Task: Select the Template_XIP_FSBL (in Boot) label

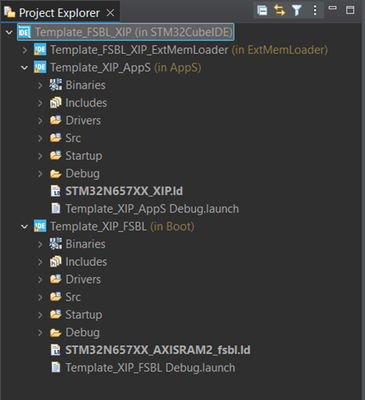Action: (x=122, y=227)
